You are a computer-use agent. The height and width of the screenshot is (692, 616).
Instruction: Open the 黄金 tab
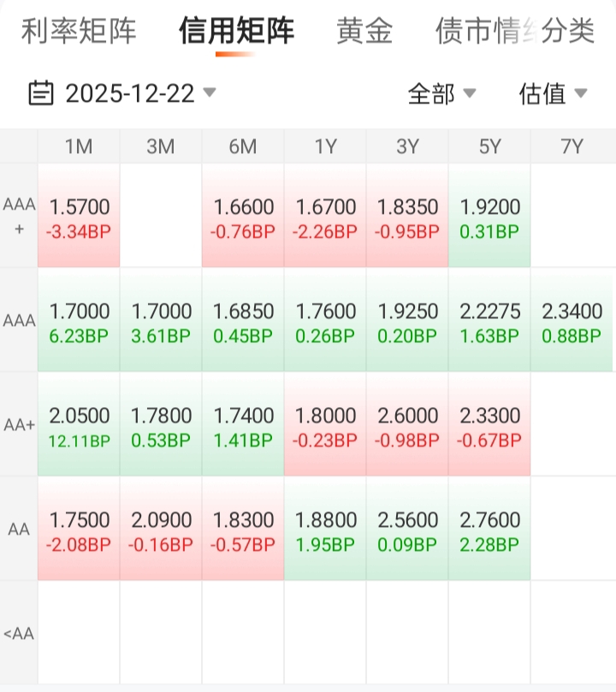click(x=364, y=32)
